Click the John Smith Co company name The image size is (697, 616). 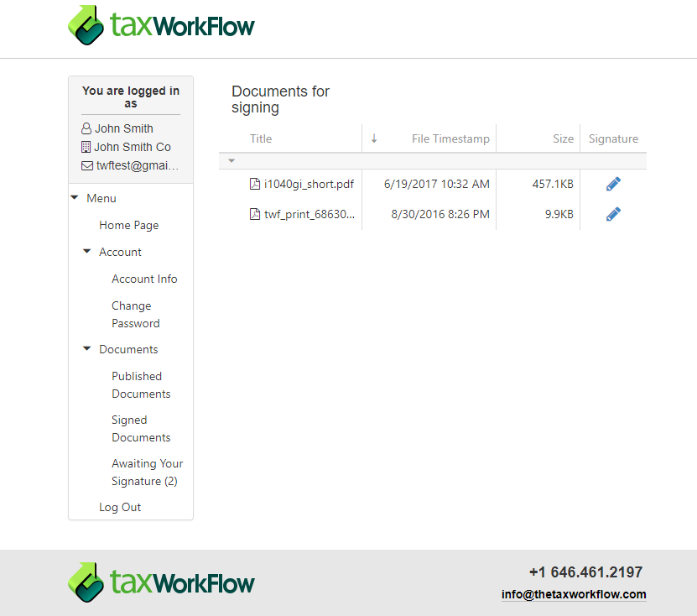pos(133,147)
